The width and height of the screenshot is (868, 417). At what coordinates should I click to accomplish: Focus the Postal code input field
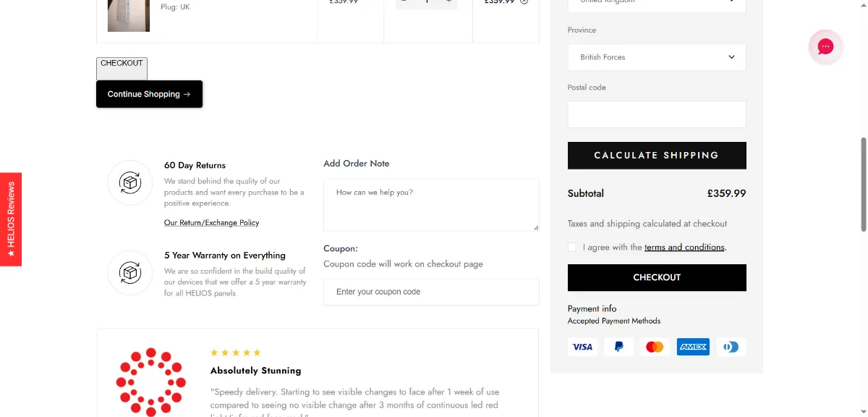657,114
